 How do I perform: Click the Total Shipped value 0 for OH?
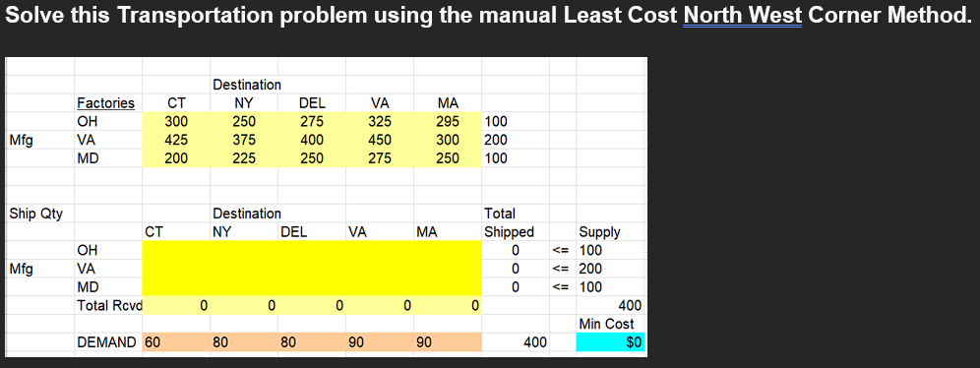(516, 251)
